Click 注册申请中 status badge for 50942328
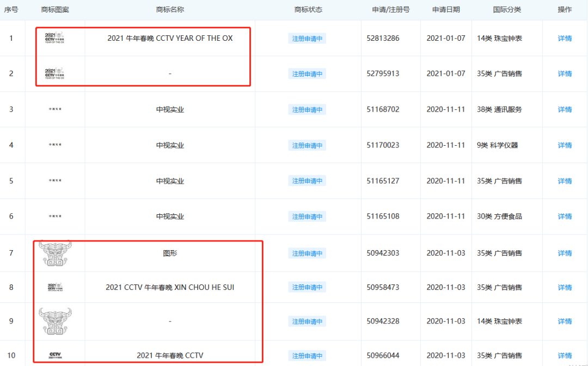The height and width of the screenshot is (366, 588). pos(307,321)
